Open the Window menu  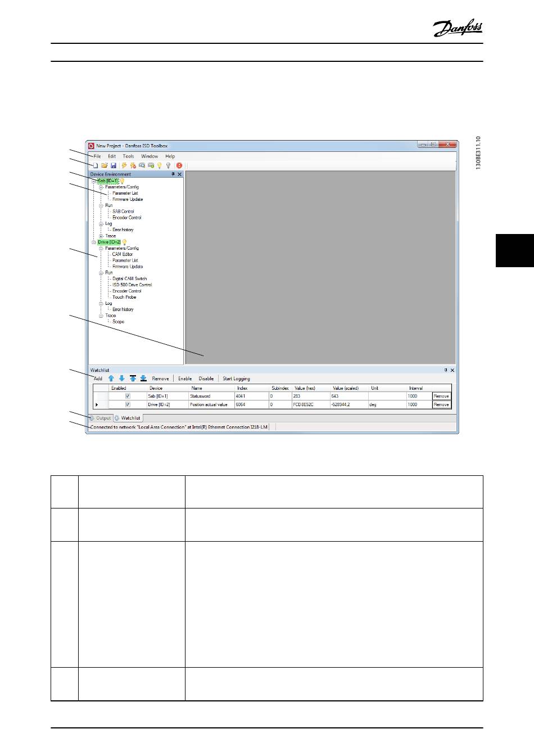click(x=150, y=156)
